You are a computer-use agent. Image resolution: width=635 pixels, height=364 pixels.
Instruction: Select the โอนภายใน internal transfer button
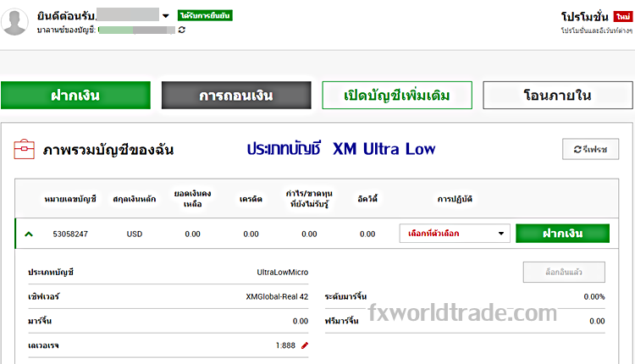[x=557, y=96]
